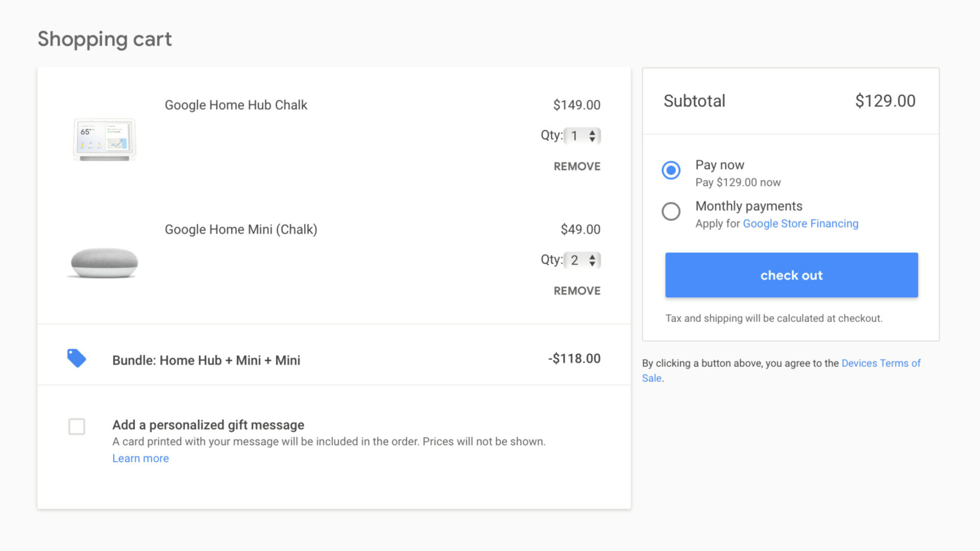Screen dimensions: 980x551
Task: Remove Google Home Hub Chalk from cart
Action: (577, 166)
